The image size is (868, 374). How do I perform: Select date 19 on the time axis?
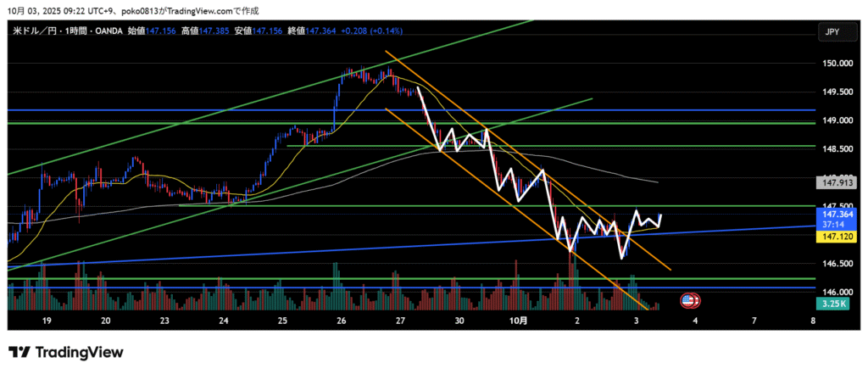[x=47, y=321]
